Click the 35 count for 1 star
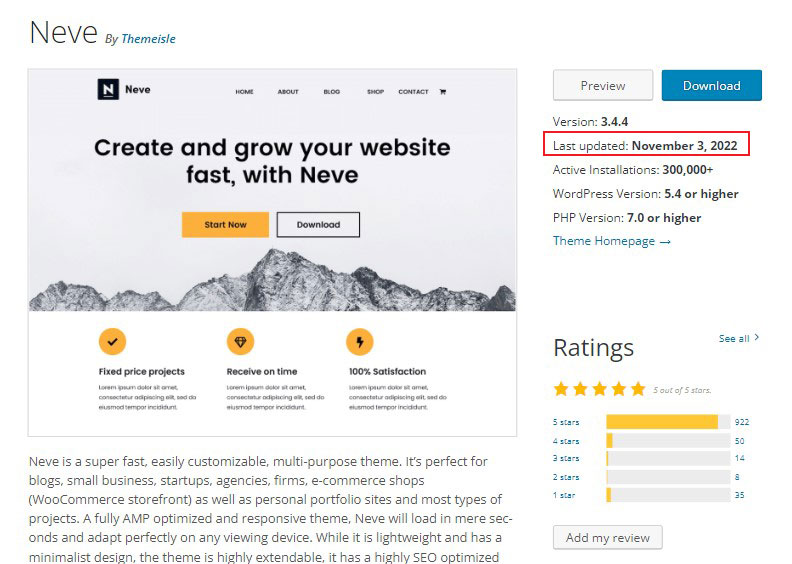Screen dimensions: 792x564 (739, 495)
